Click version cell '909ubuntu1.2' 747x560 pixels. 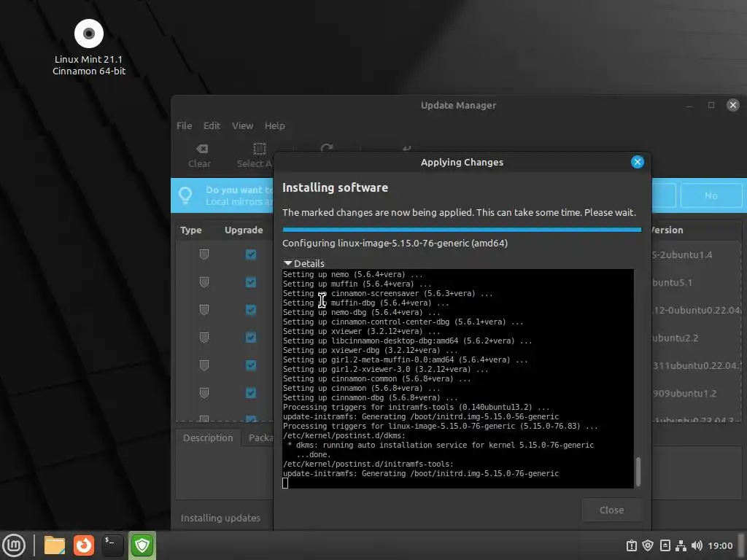(684, 393)
